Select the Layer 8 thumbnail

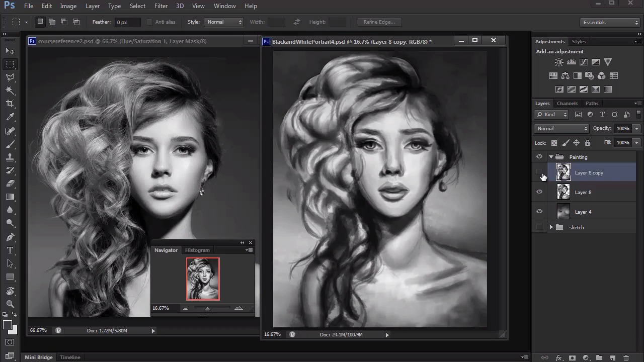coord(563,192)
